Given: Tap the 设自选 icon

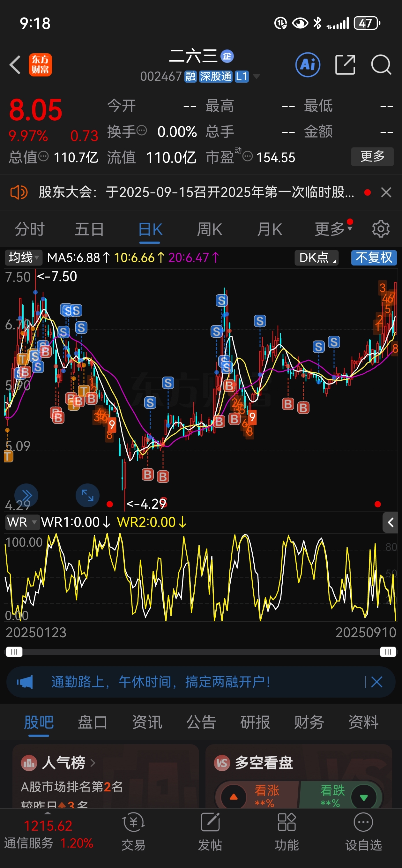Looking at the screenshot, I should [x=363, y=822].
